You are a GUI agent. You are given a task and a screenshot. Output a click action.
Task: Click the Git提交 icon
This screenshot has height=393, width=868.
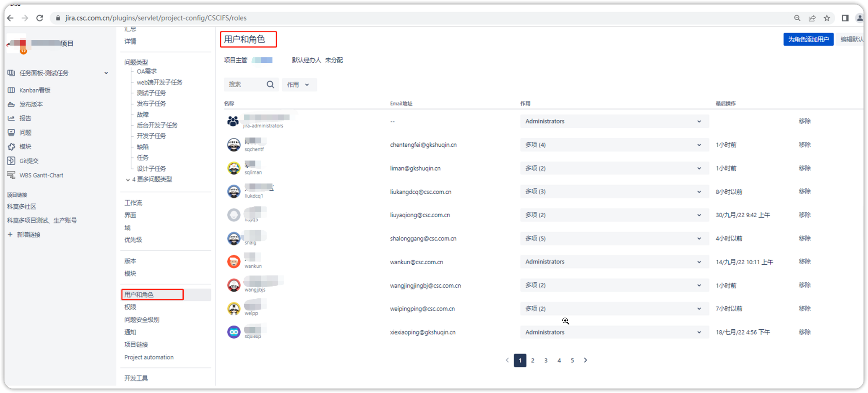(x=11, y=161)
